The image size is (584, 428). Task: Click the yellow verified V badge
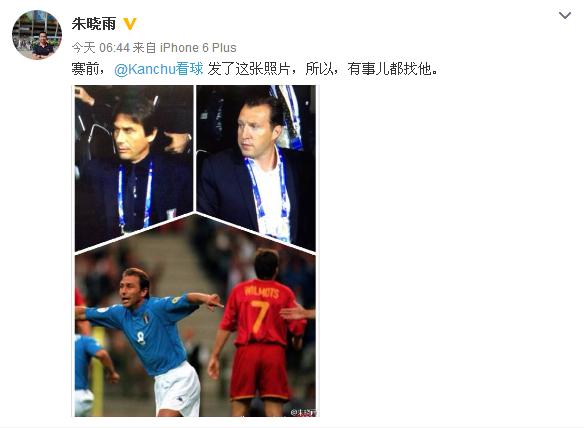tap(129, 24)
